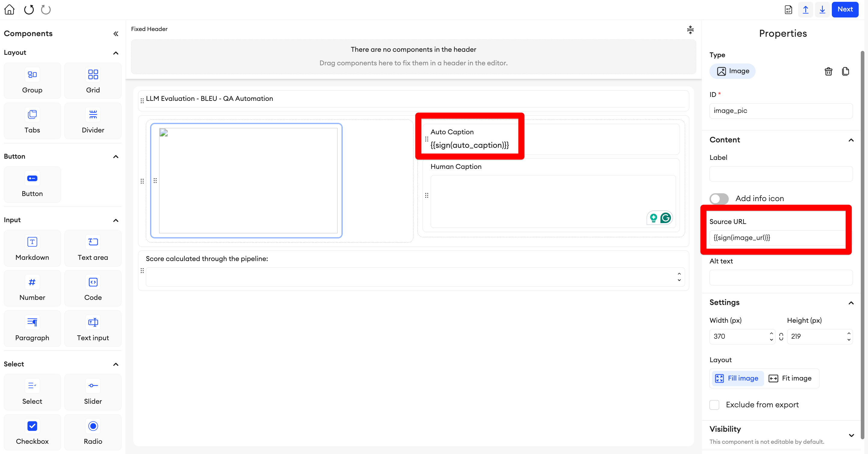Select the Tabs layout component

coord(32,121)
